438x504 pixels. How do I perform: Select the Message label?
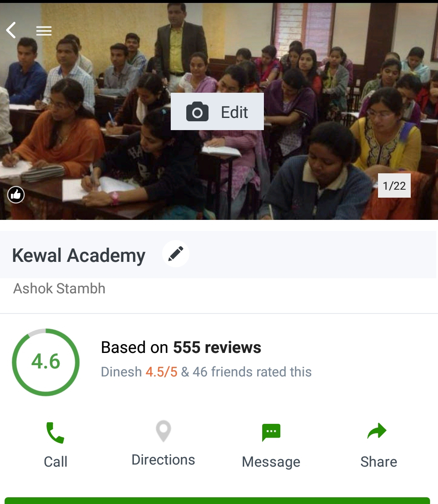click(271, 462)
